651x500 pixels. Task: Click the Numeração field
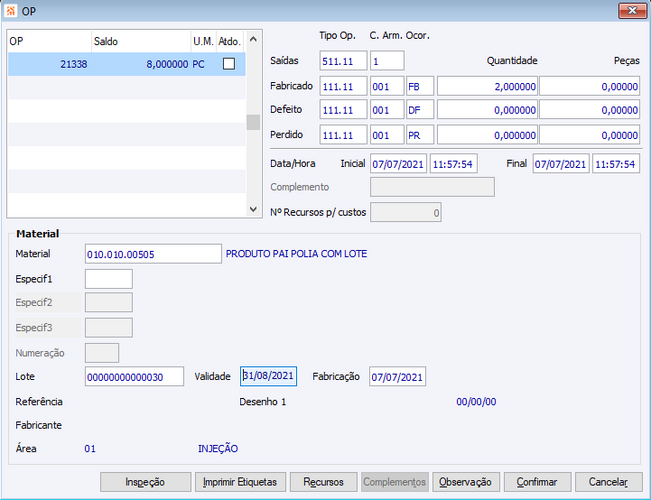[x=102, y=353]
